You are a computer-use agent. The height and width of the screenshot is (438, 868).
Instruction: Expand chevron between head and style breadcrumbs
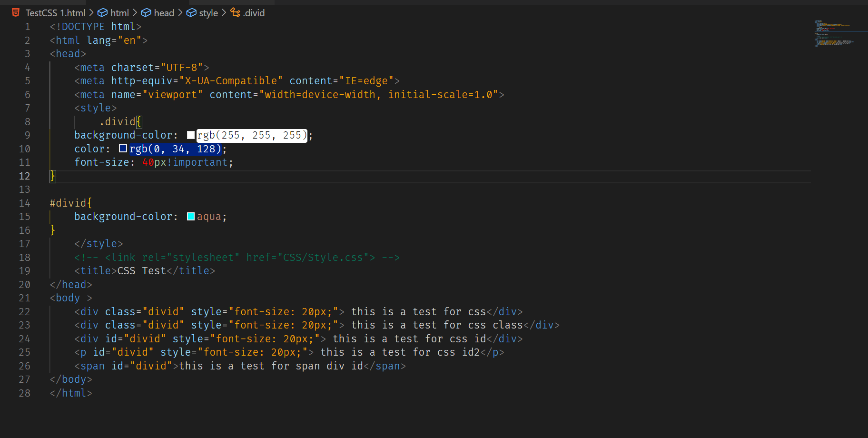pyautogui.click(x=180, y=13)
